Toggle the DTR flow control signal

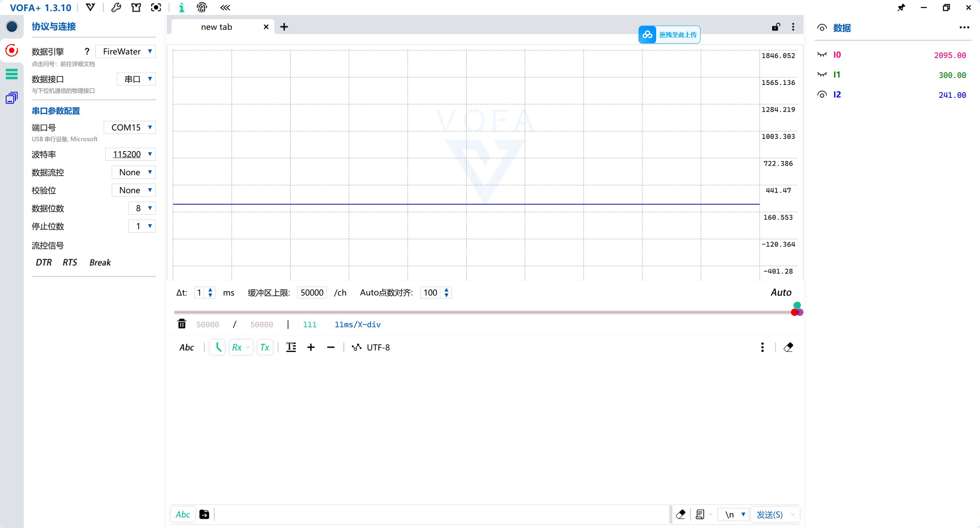pos(44,262)
